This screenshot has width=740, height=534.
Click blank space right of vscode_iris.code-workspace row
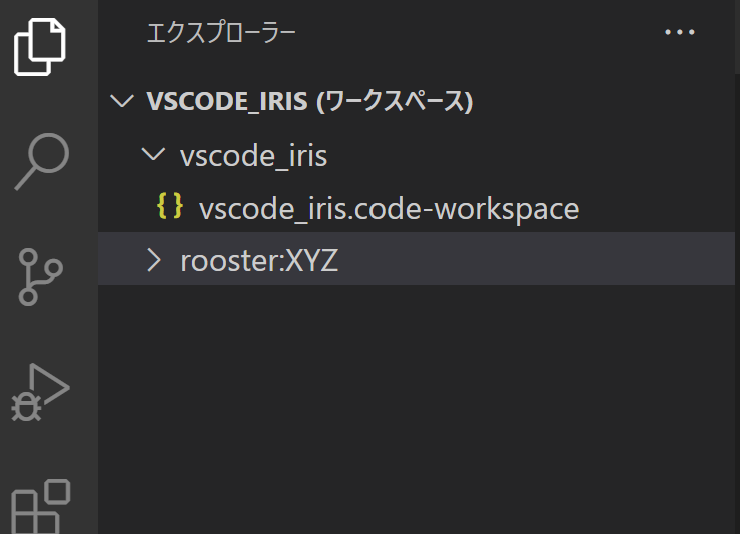pyautogui.click(x=660, y=208)
